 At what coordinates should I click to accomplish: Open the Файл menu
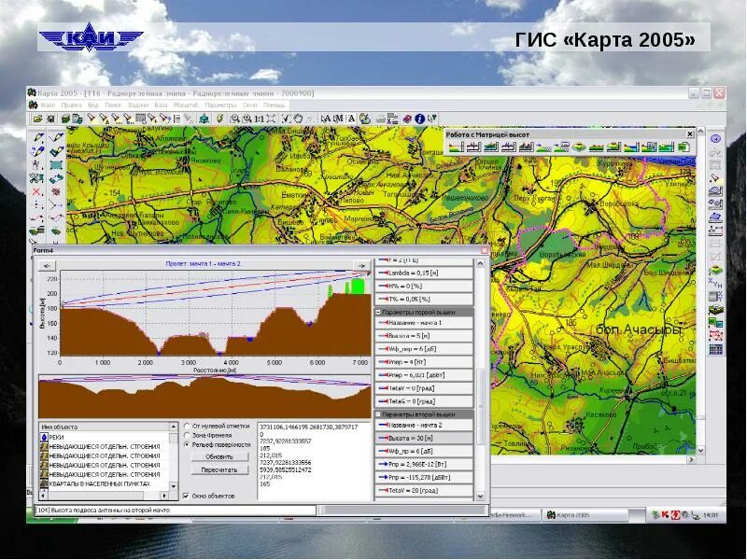[49, 105]
